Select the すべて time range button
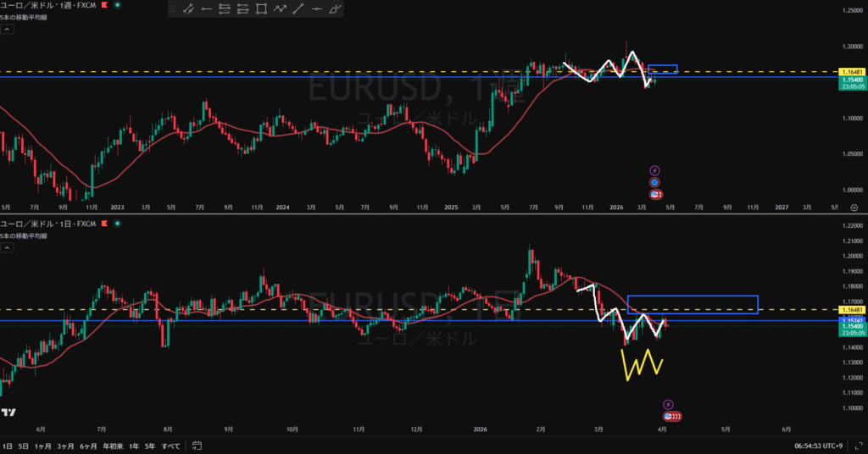Viewport: 868px width, 454px height. coord(170,446)
